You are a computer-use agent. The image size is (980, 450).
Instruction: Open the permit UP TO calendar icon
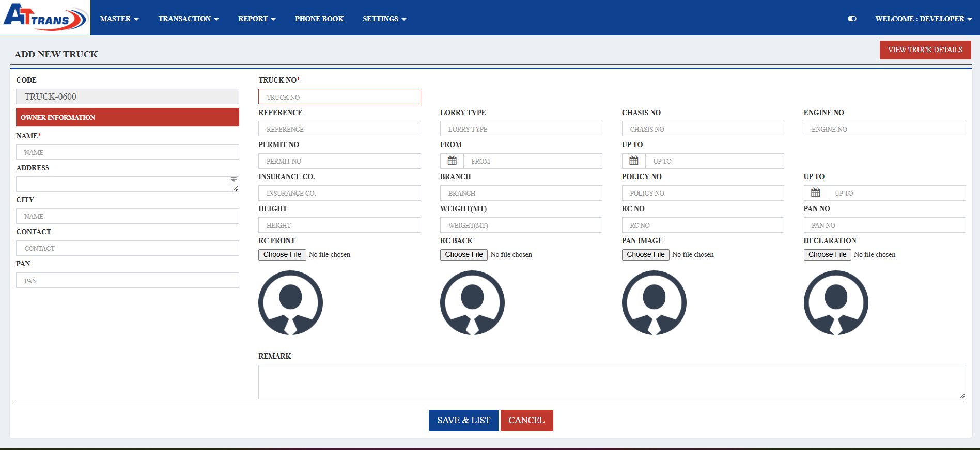pyautogui.click(x=633, y=161)
